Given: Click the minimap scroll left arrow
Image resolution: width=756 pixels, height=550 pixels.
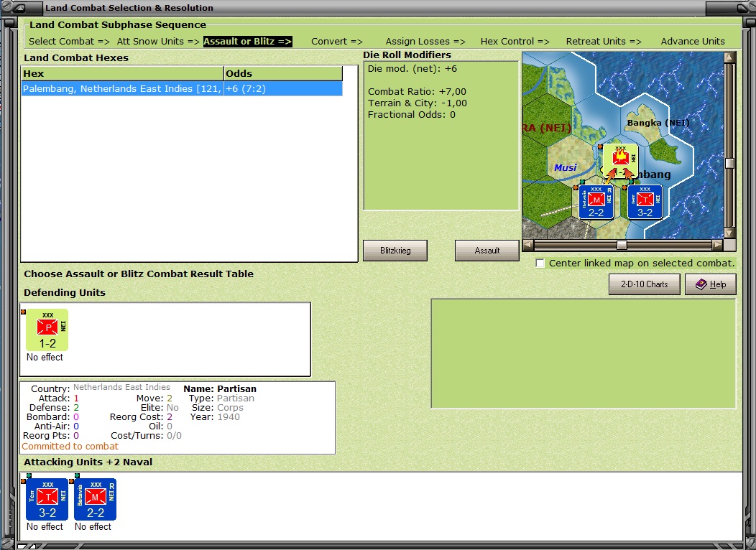Looking at the screenshot, I should click(528, 245).
